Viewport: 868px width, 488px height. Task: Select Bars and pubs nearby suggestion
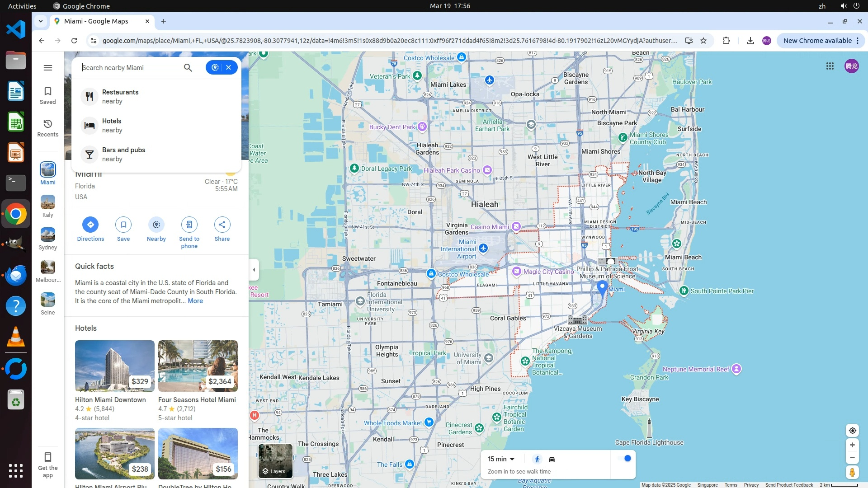tap(123, 154)
